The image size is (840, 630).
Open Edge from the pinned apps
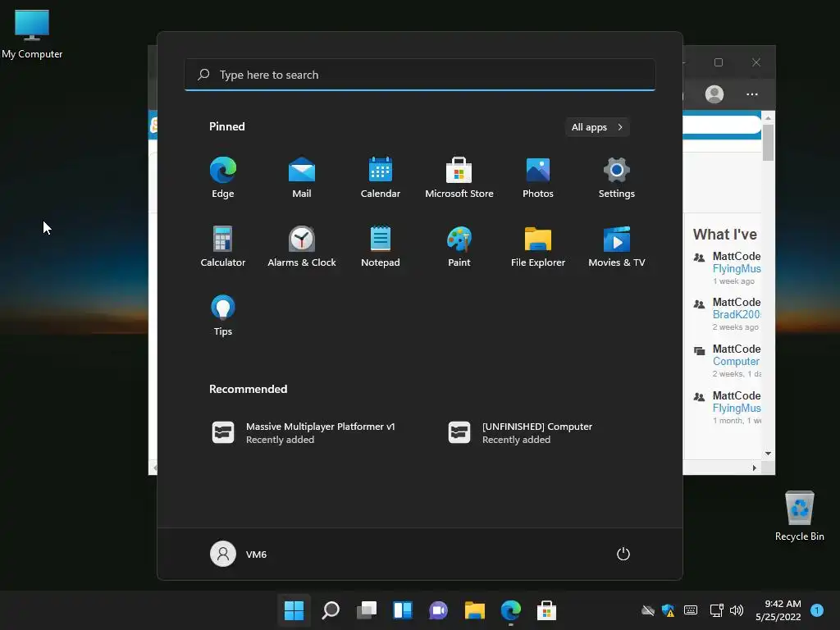tap(223, 178)
